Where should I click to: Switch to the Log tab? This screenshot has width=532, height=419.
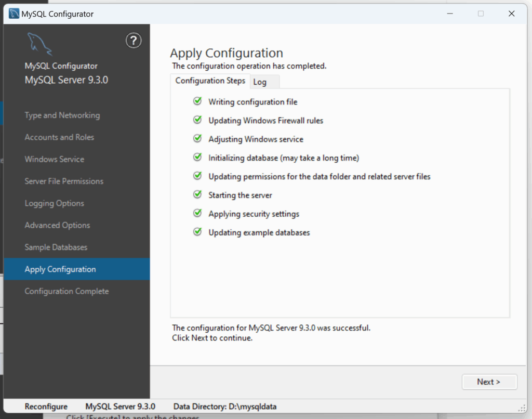pos(264,82)
